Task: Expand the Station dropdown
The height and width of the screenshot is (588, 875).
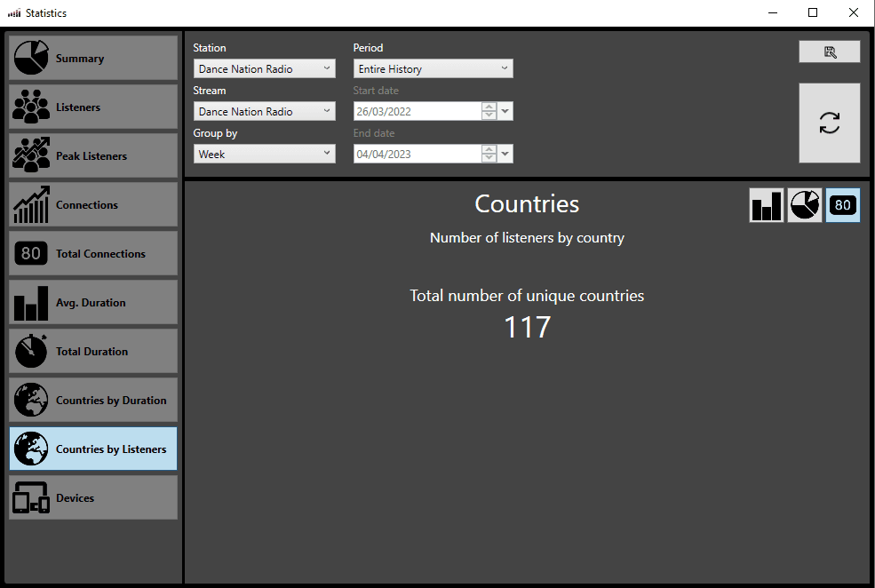Action: (x=265, y=68)
